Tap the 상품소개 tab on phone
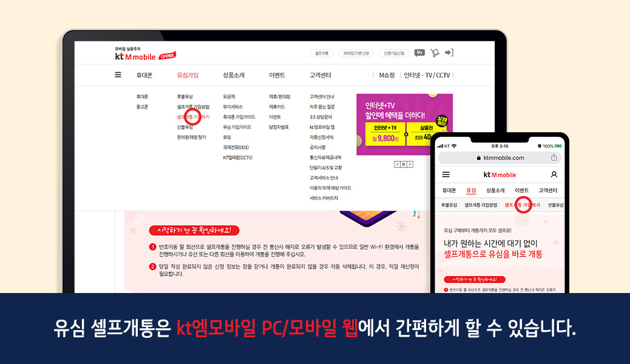 [495, 190]
